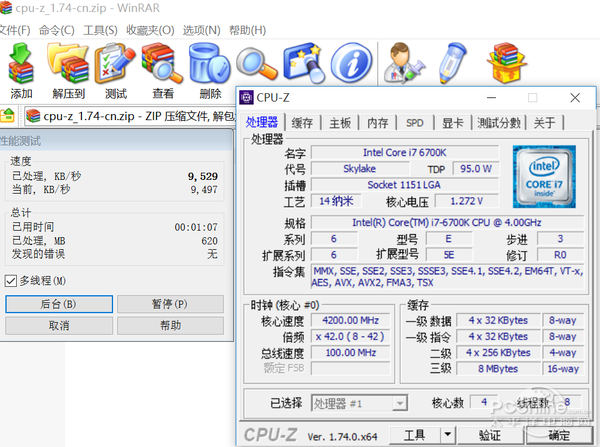Click the revision value R0

pos(560,255)
